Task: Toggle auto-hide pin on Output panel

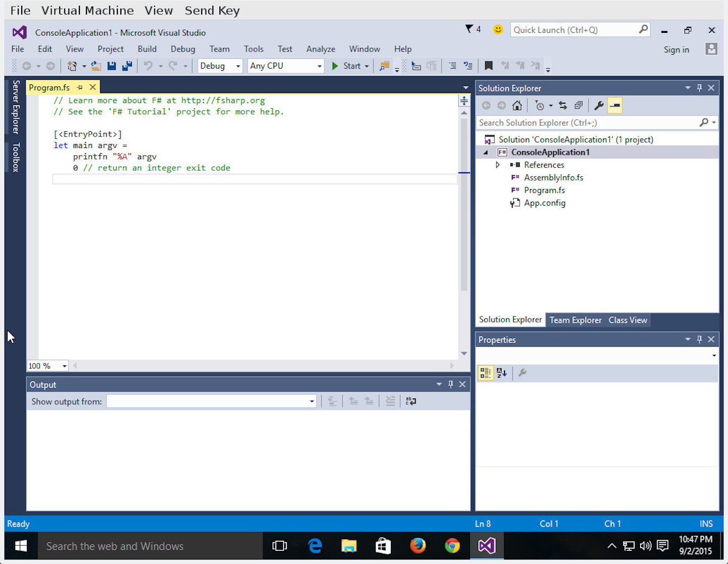Action: [451, 385]
